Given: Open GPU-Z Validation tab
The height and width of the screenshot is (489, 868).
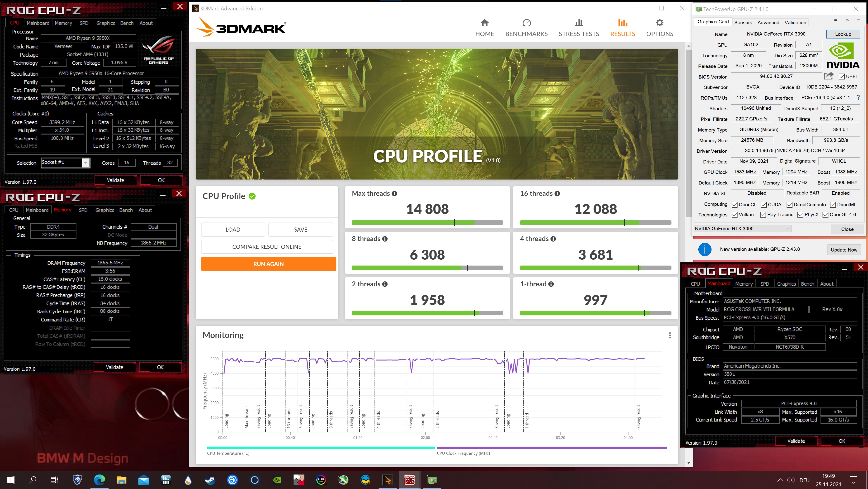Looking at the screenshot, I should pyautogui.click(x=795, y=22).
